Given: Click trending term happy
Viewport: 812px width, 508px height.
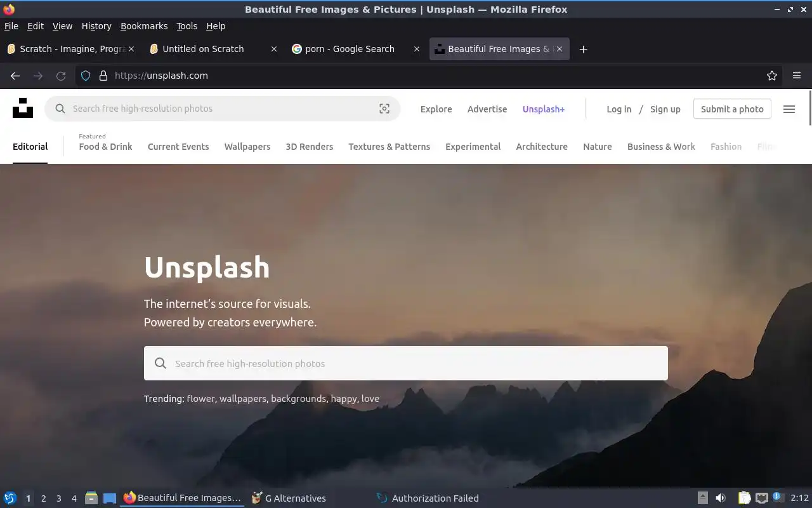Looking at the screenshot, I should click(x=344, y=399).
